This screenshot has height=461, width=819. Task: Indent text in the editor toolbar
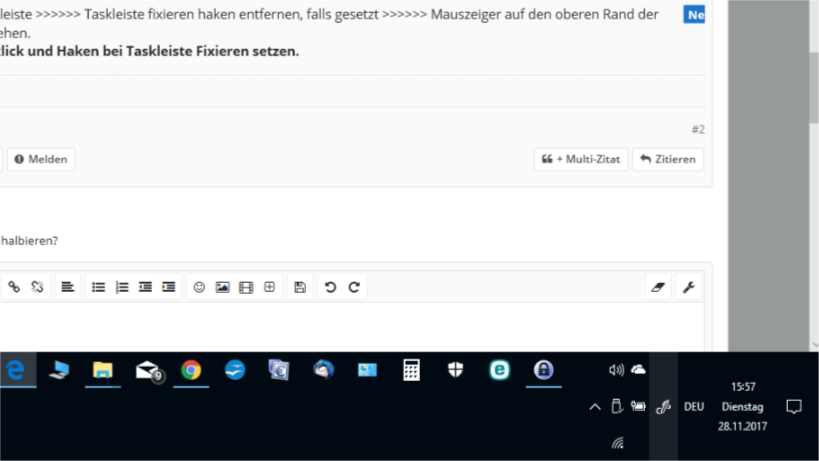point(169,287)
